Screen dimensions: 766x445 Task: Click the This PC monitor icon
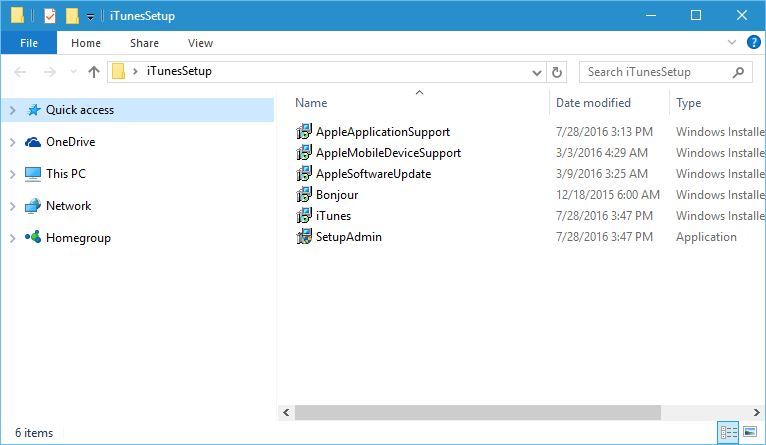(33, 174)
